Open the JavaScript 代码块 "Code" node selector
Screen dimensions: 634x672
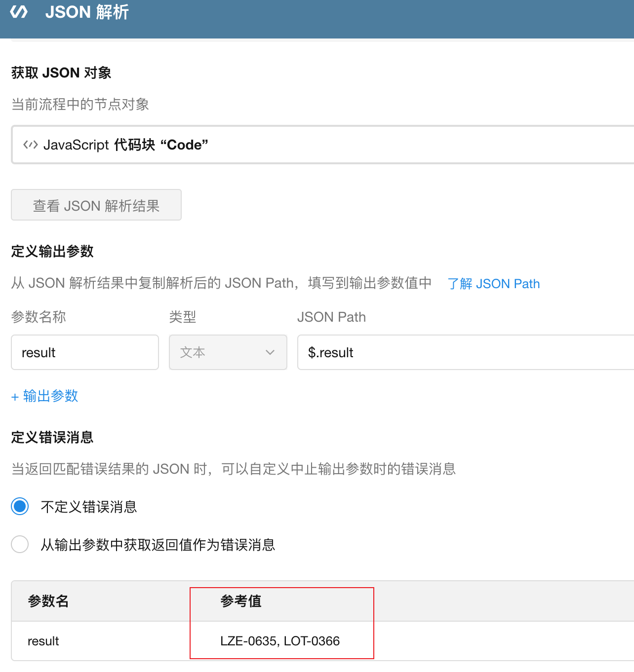[x=321, y=145]
